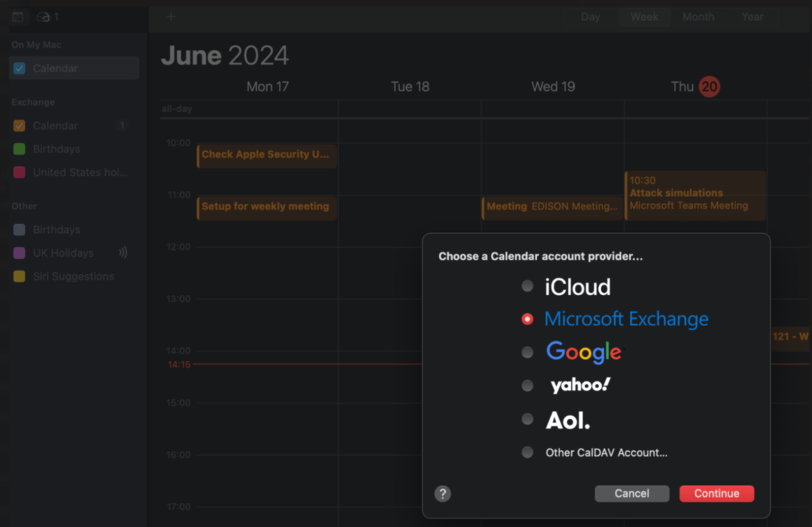812x527 pixels.
Task: Open Check Apple Security event
Action: coord(267,156)
